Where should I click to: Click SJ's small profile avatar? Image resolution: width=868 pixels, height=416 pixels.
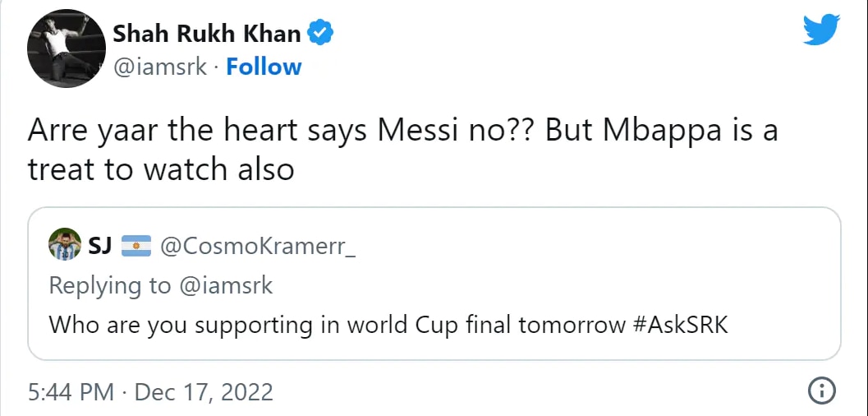tap(65, 245)
